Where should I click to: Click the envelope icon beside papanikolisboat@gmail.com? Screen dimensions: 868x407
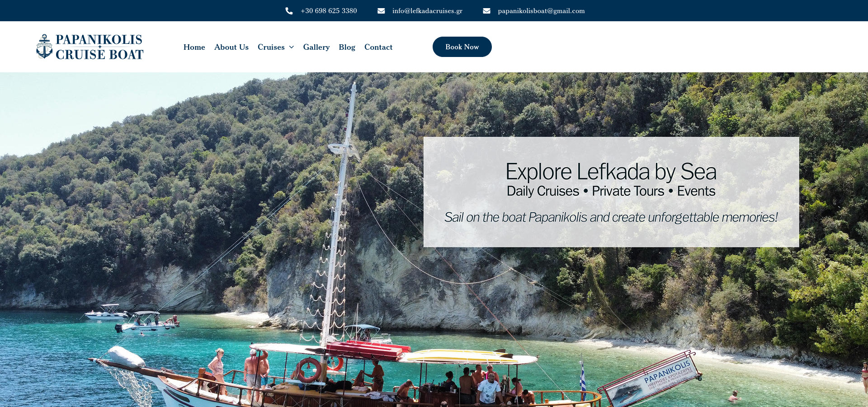tap(486, 11)
